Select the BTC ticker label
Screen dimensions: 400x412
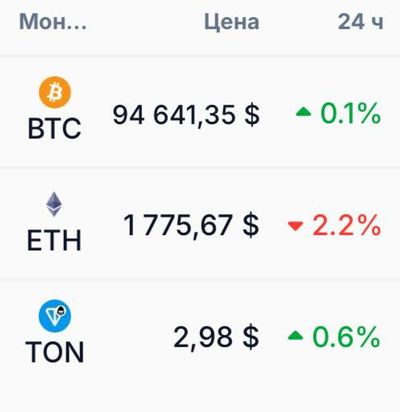coord(54,128)
